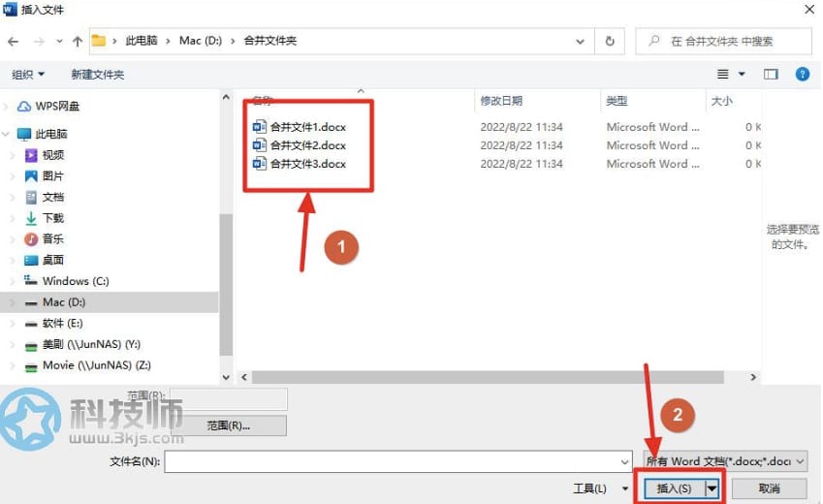Click the Word icon of 合并文件3.docx
823x504 pixels.
[259, 163]
